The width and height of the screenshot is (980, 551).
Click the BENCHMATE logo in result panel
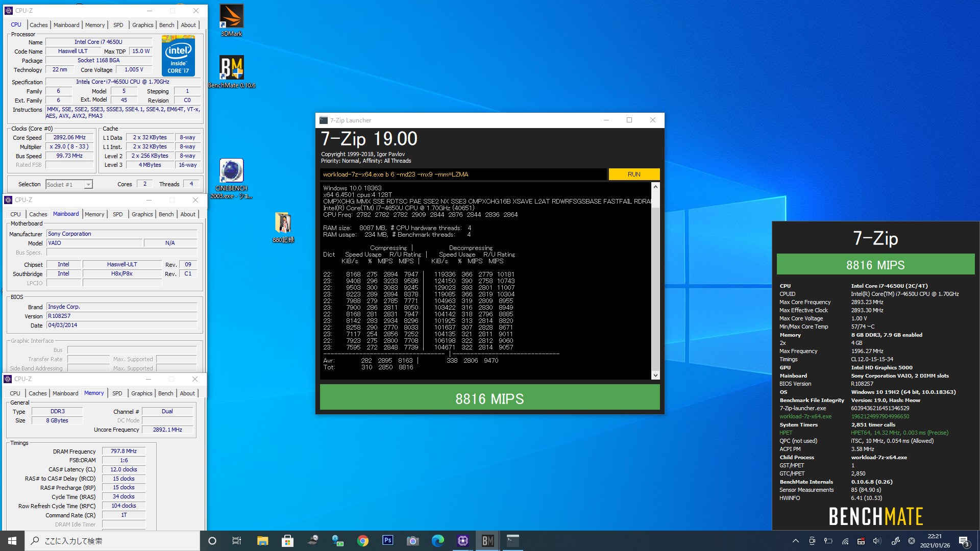[876, 516]
